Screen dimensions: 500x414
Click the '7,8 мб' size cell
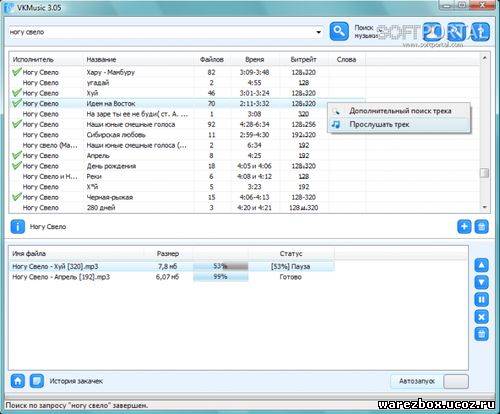point(168,266)
